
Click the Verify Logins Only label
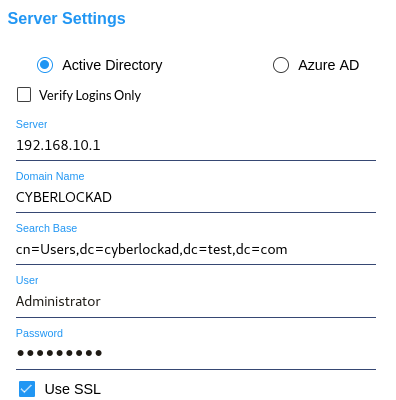coord(90,95)
